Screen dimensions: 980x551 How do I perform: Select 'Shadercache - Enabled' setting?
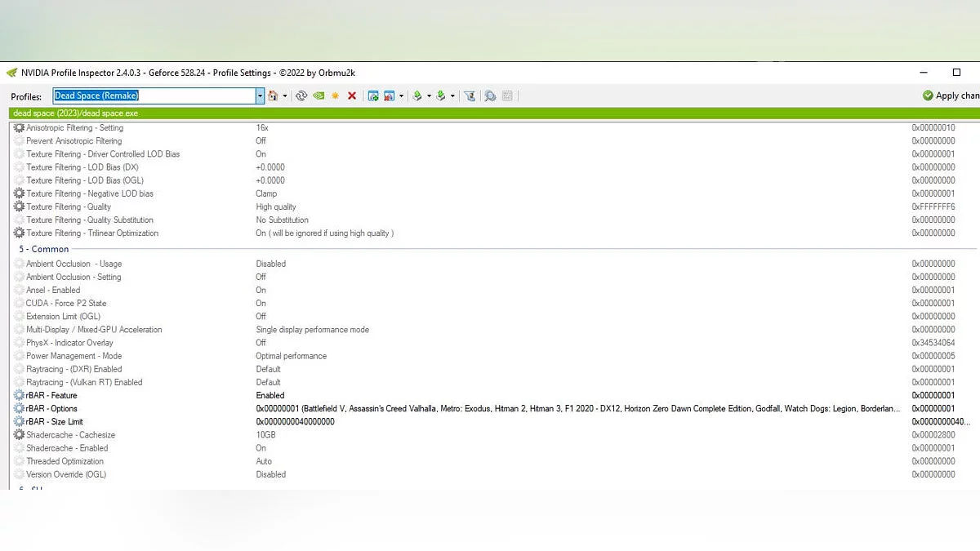coord(67,448)
